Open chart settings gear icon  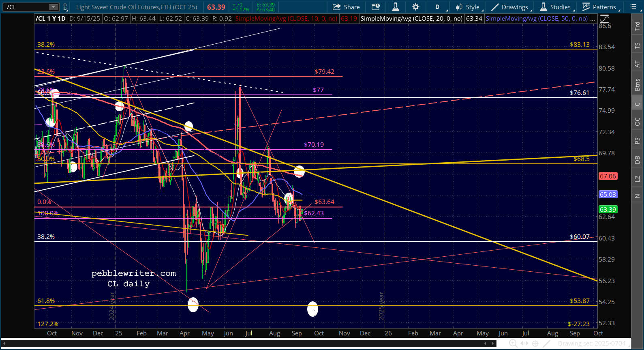tap(415, 7)
